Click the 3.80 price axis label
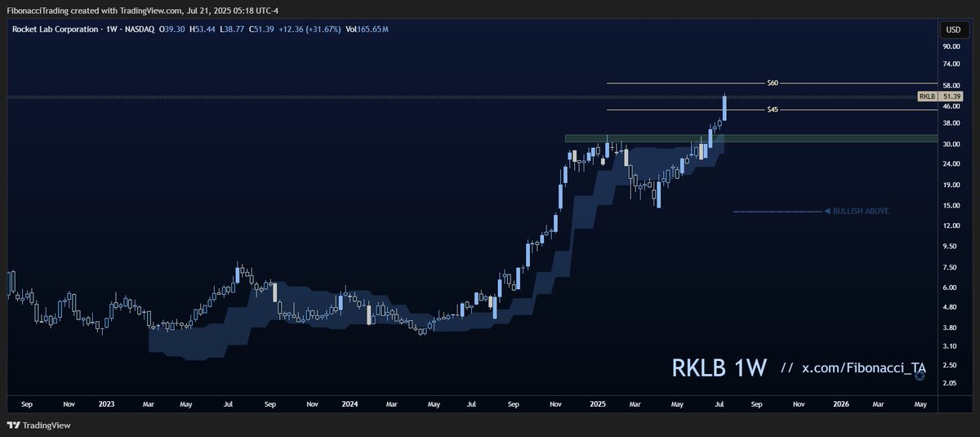This screenshot has height=437, width=980. click(x=948, y=327)
